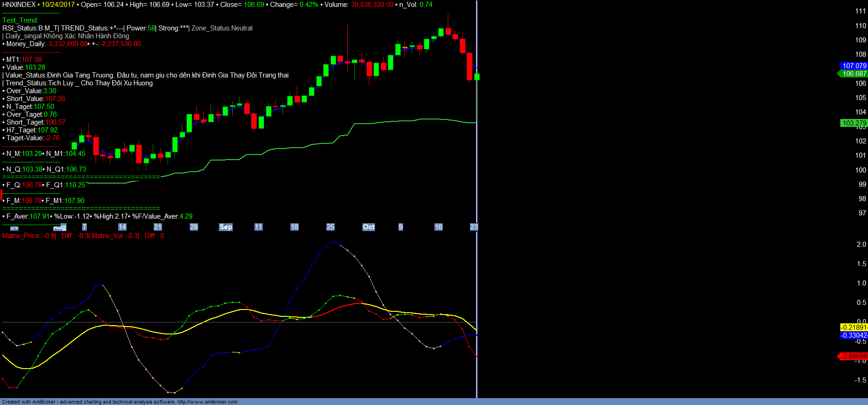Click the Zone_Status:Neutral text
This screenshot has width=868, height=405.
222,28
